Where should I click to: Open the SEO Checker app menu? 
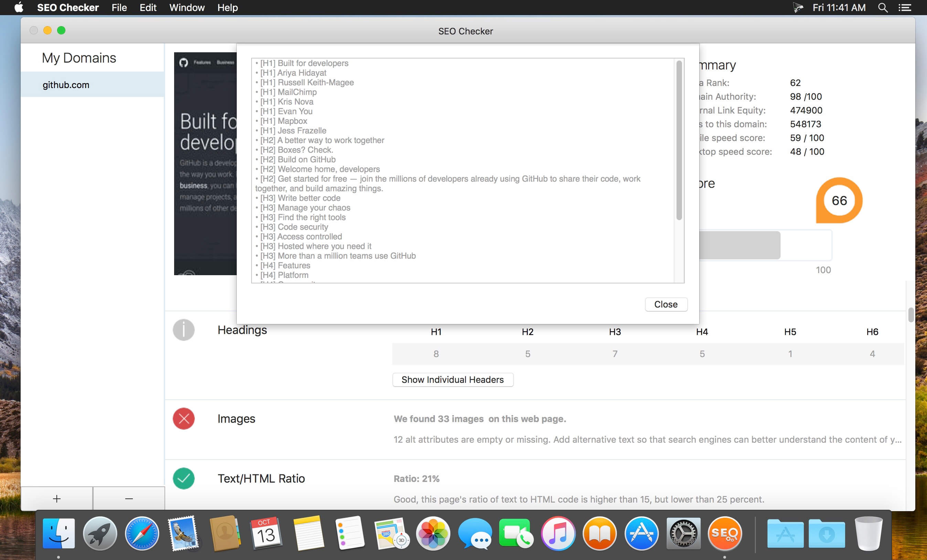point(68,8)
